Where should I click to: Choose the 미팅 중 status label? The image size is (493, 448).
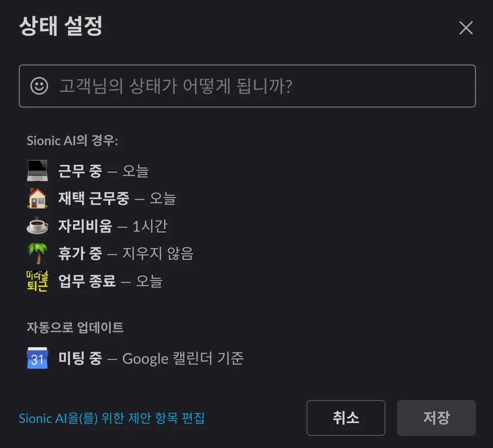[80, 358]
